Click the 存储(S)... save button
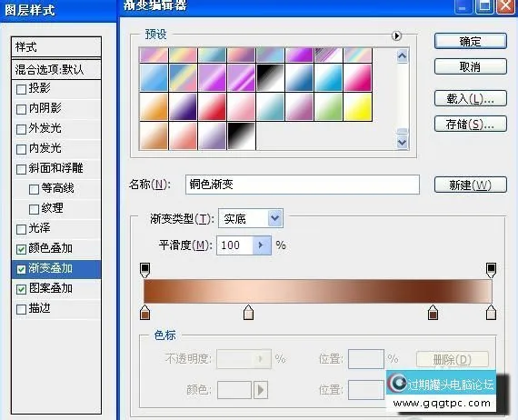Image resolution: width=518 pixels, height=420 pixels. [471, 124]
